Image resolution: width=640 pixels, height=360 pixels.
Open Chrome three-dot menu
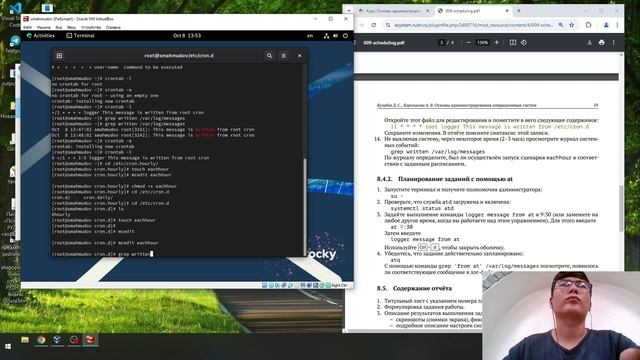tap(618, 25)
